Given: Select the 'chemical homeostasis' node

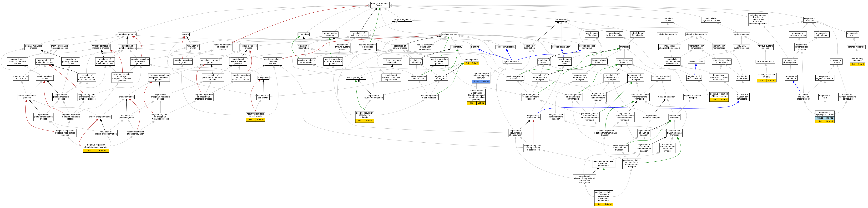Looking at the screenshot, I should [x=696, y=34].
